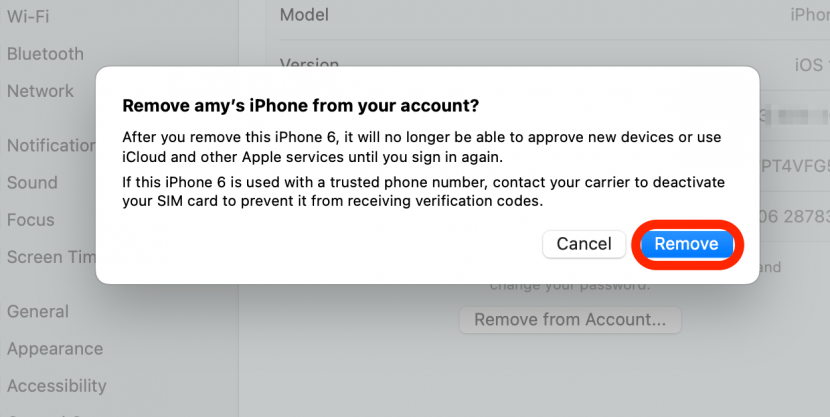Click the paragraph about deactivating your SIM card

(420, 192)
